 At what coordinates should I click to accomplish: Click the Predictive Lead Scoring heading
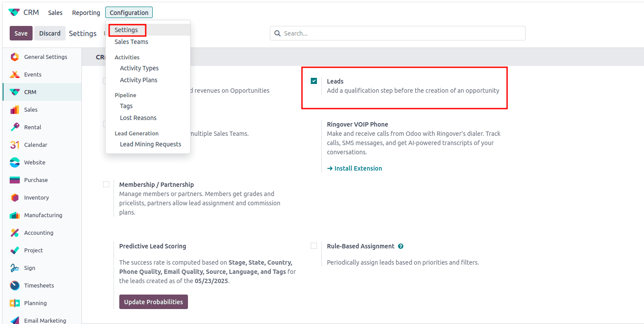click(153, 246)
